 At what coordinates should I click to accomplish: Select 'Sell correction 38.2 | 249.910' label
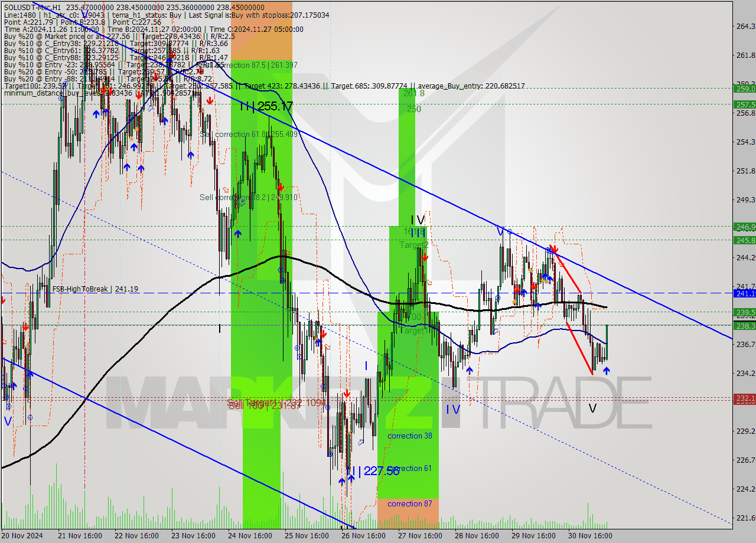tap(248, 197)
